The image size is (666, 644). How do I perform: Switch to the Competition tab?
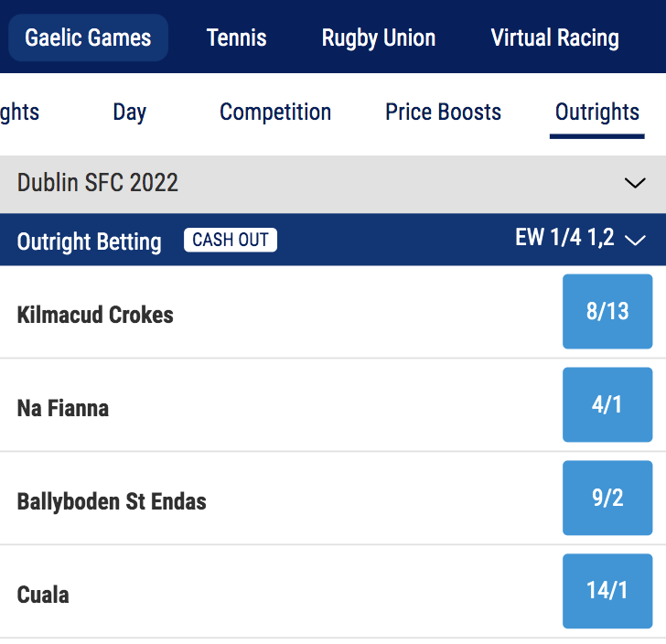click(x=275, y=113)
